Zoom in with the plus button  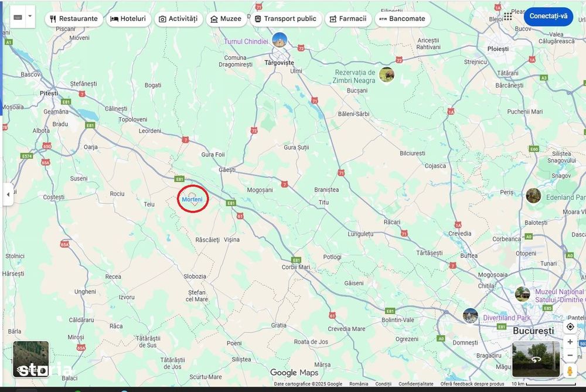(x=570, y=342)
